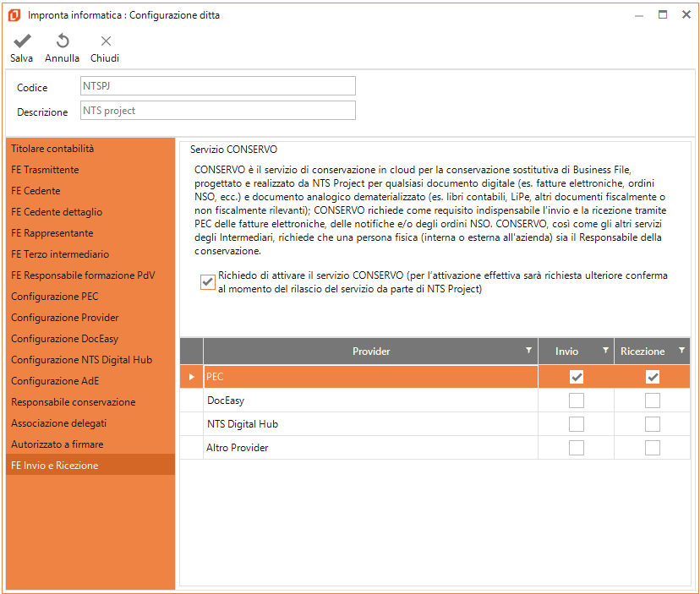Open the Invio column filter dropdown
The height and width of the screenshot is (594, 700).
pyautogui.click(x=605, y=351)
